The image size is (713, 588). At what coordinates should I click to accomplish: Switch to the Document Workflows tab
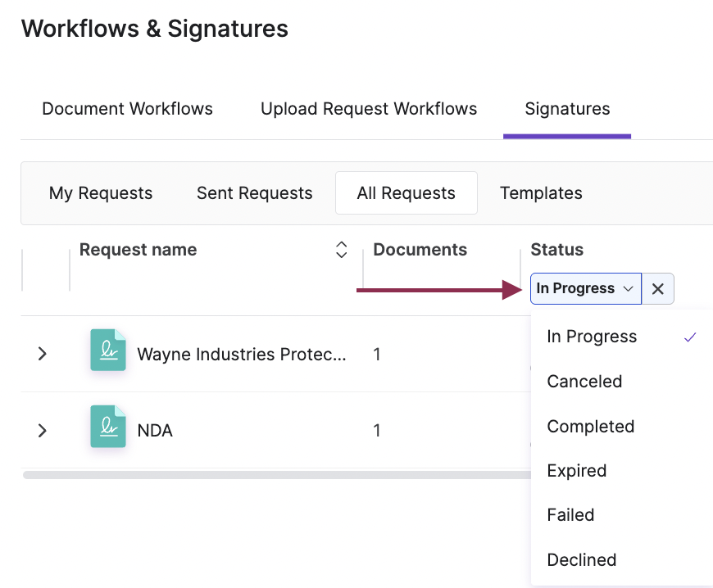pos(127,108)
